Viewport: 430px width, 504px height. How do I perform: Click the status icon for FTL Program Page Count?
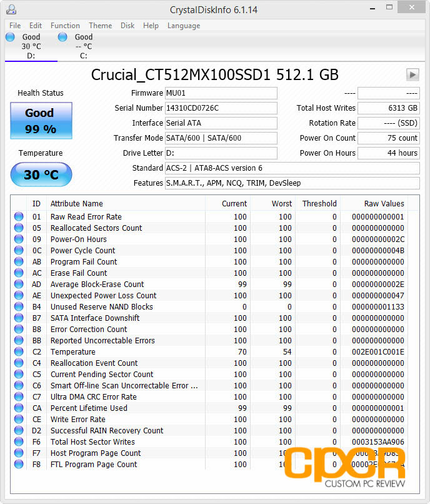(x=19, y=464)
